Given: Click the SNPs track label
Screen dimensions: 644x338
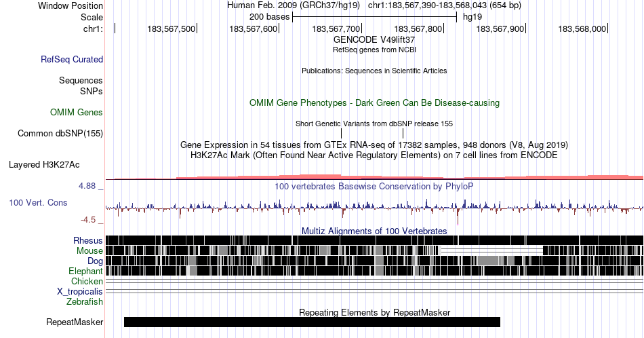Looking at the screenshot, I should (92, 91).
